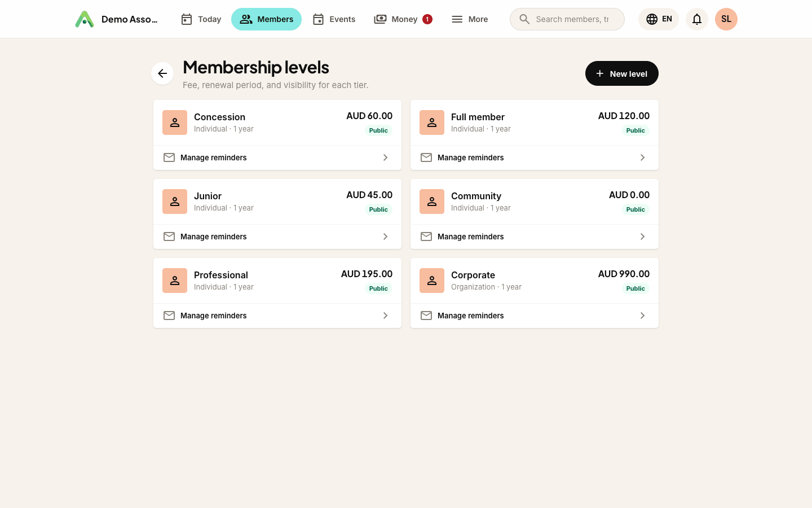Click the Corporate level person icon
The width and height of the screenshot is (812, 508).
click(432, 281)
